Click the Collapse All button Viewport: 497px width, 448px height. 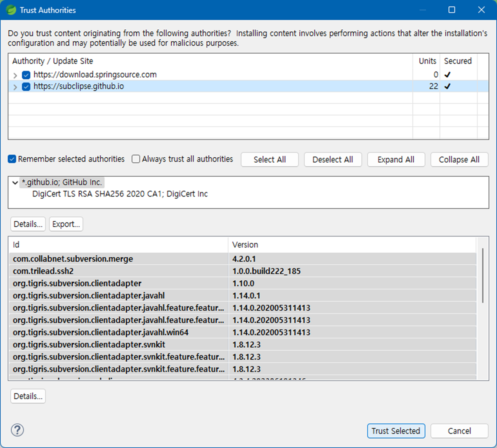coord(459,159)
